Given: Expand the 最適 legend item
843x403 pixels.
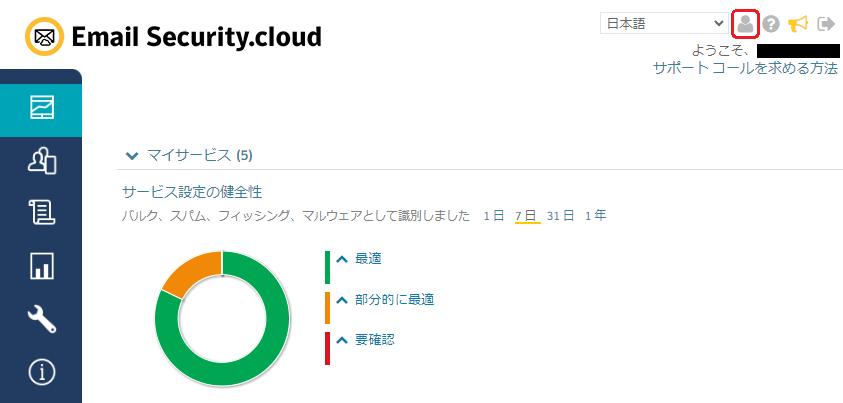Looking at the screenshot, I should (341, 259).
